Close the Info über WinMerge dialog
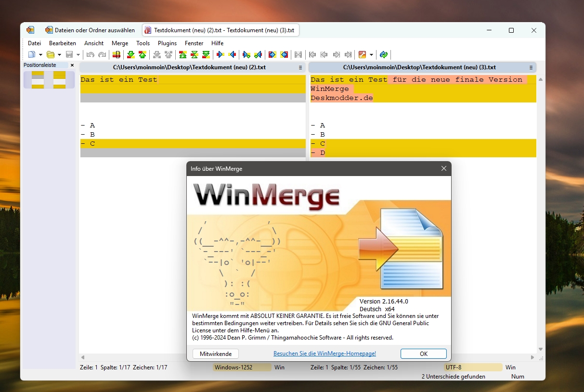 [x=443, y=168]
